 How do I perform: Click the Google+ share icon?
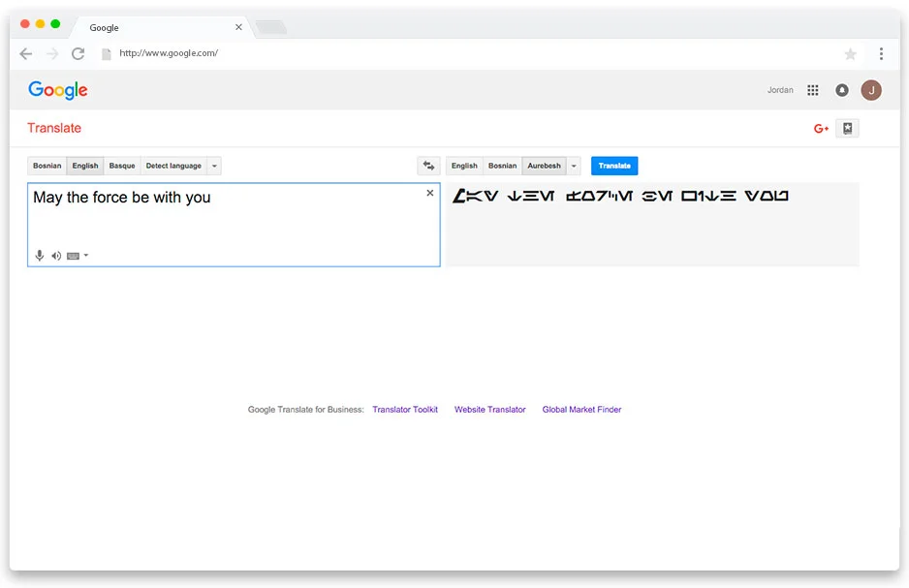(820, 127)
